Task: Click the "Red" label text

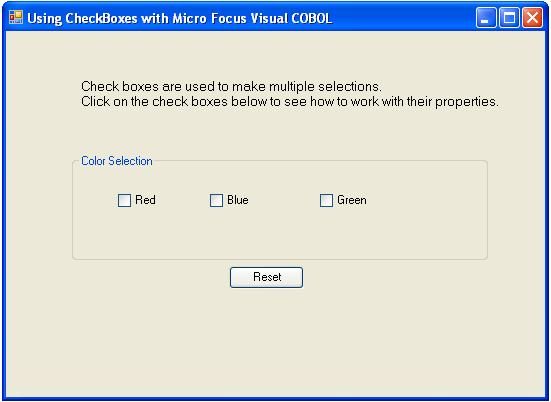Action: click(145, 200)
